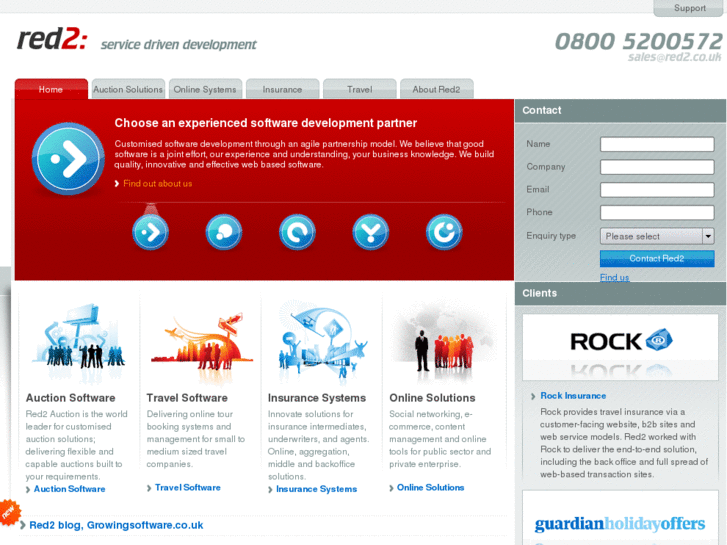Click the 0800 5200572 phone number
This screenshot has width=727, height=545.
point(638,41)
